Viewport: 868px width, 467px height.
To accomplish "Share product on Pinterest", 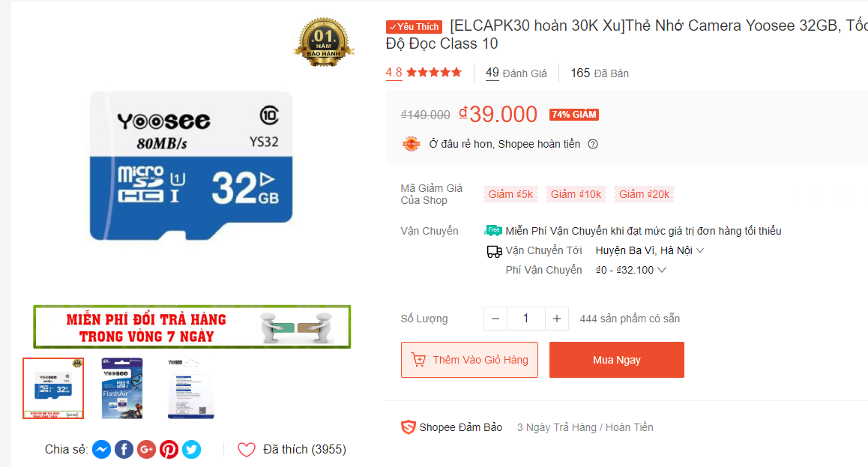I will (169, 449).
